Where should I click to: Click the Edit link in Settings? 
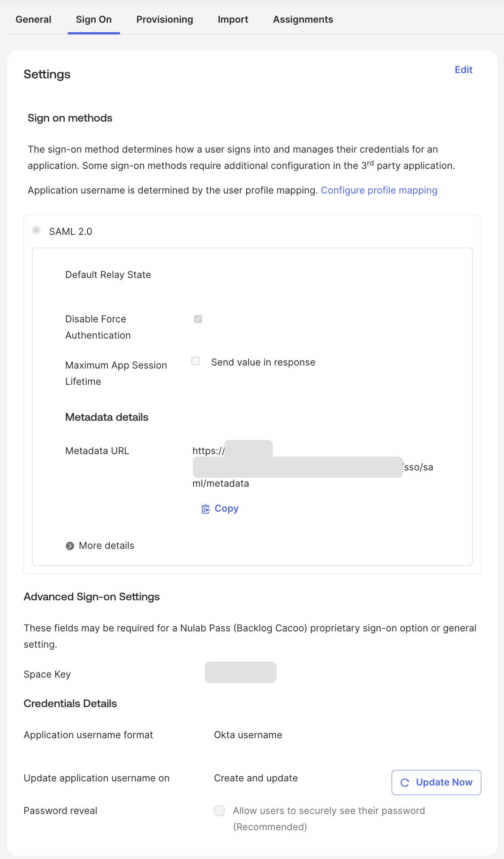point(464,70)
